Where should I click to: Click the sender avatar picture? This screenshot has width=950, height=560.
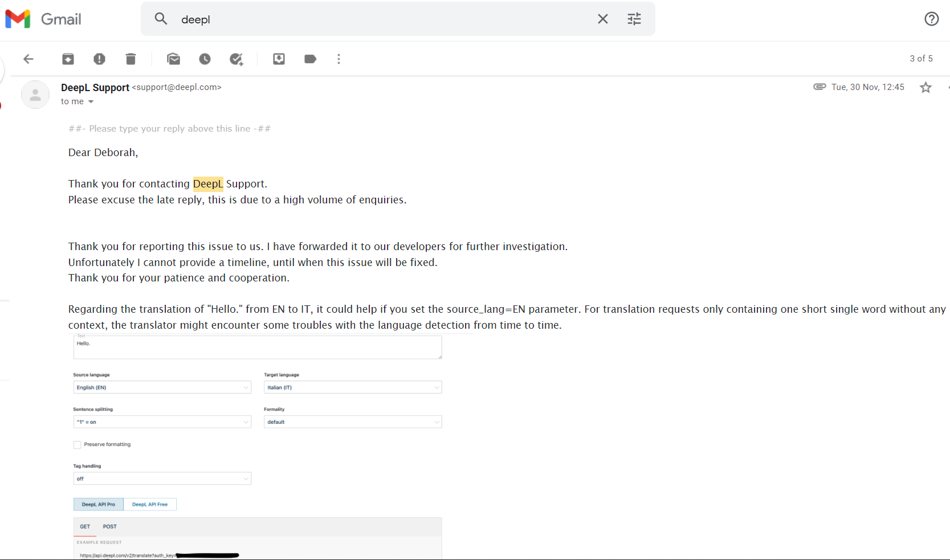coord(35,95)
